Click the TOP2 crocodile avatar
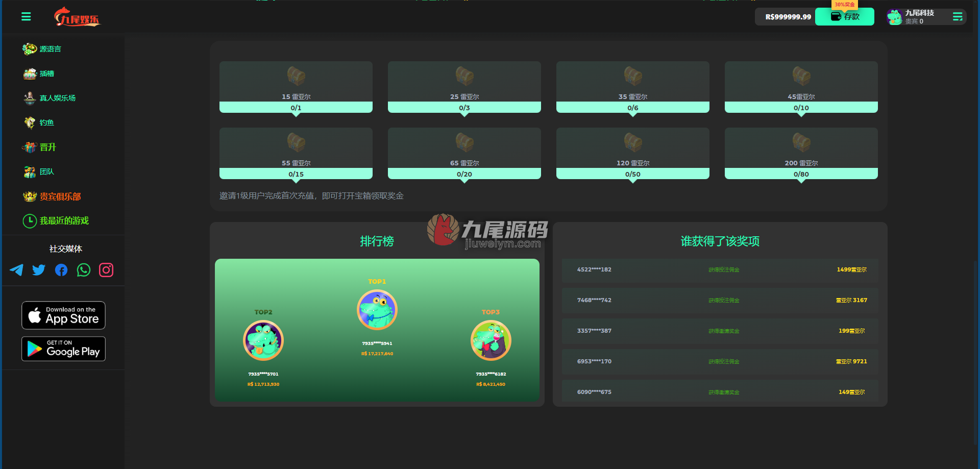 [263, 340]
